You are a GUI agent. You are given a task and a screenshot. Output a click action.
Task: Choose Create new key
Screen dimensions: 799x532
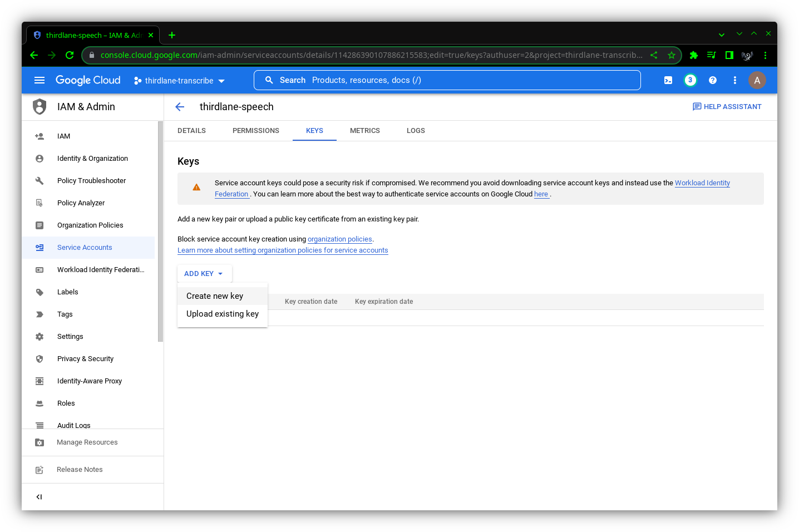[x=223, y=296]
